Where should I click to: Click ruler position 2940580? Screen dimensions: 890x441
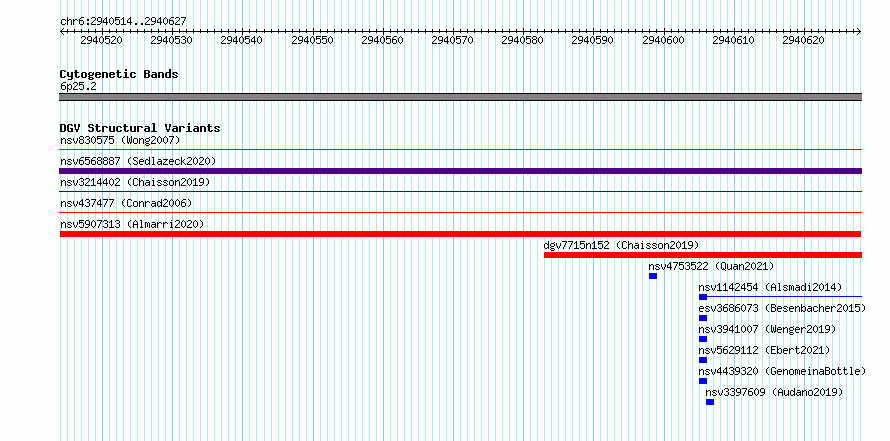[x=523, y=40]
